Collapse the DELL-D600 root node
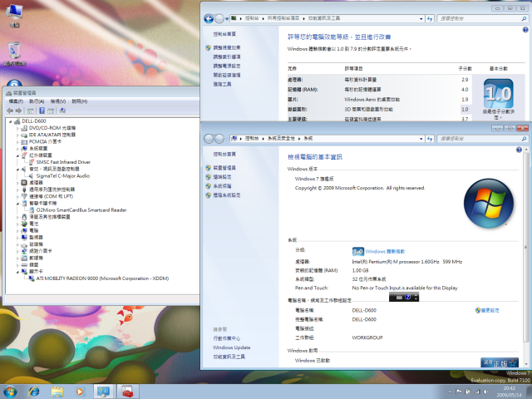Image resolution: width=532 pixels, height=399 pixels. [x=11, y=121]
